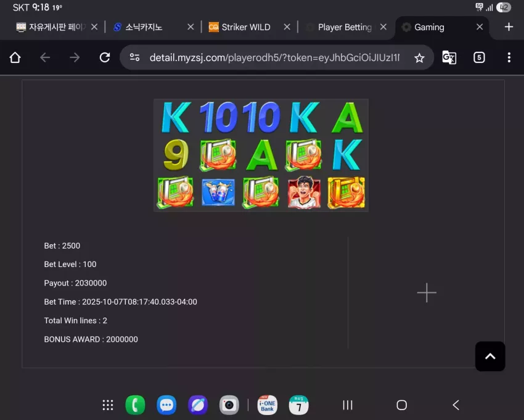This screenshot has width=524, height=420.
Task: Switch to 자유게시판 tab
Action: click(x=51, y=27)
